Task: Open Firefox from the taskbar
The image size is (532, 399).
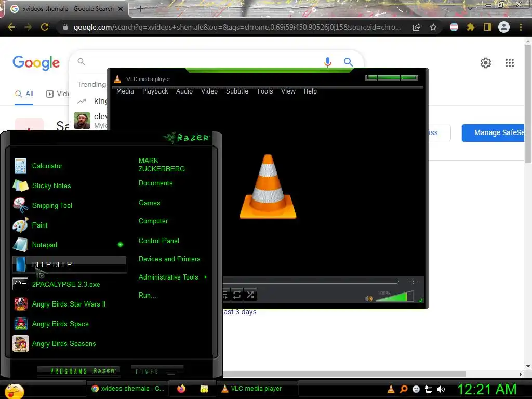Action: point(181,389)
